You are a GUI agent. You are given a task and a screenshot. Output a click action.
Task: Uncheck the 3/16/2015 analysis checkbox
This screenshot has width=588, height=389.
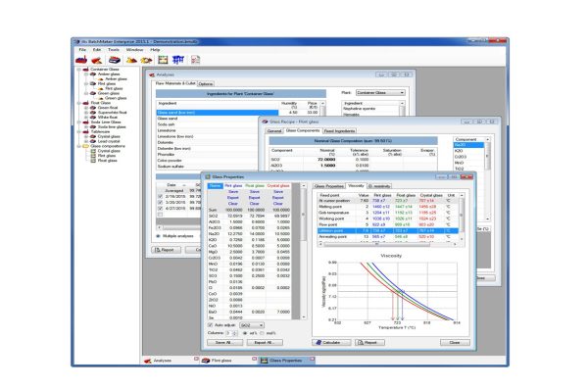(x=160, y=196)
